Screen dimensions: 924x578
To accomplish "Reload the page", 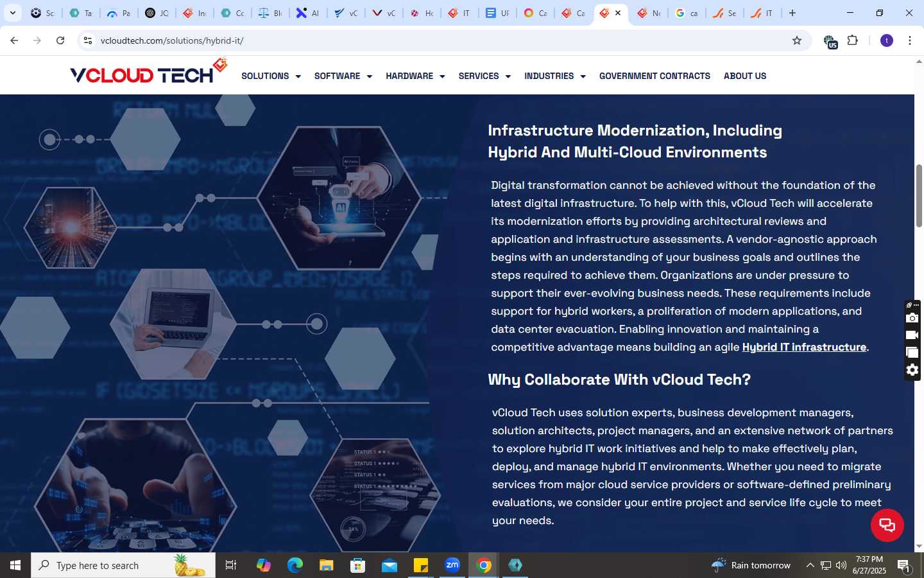I will tap(60, 40).
